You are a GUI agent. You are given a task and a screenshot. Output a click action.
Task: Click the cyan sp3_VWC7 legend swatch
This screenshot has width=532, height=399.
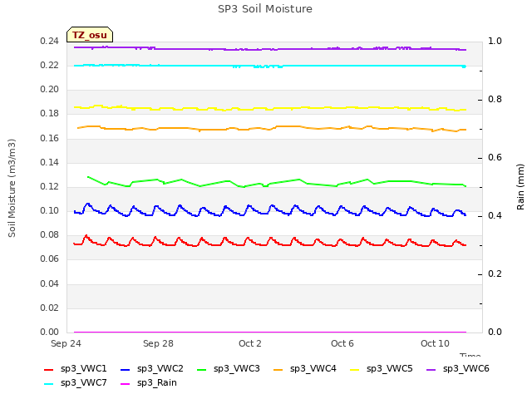pos(49,384)
